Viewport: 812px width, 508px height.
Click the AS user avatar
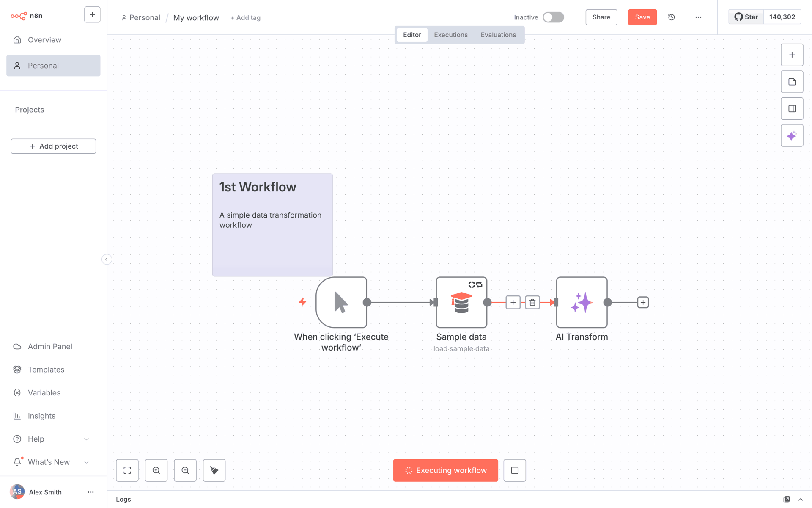pyautogui.click(x=17, y=492)
